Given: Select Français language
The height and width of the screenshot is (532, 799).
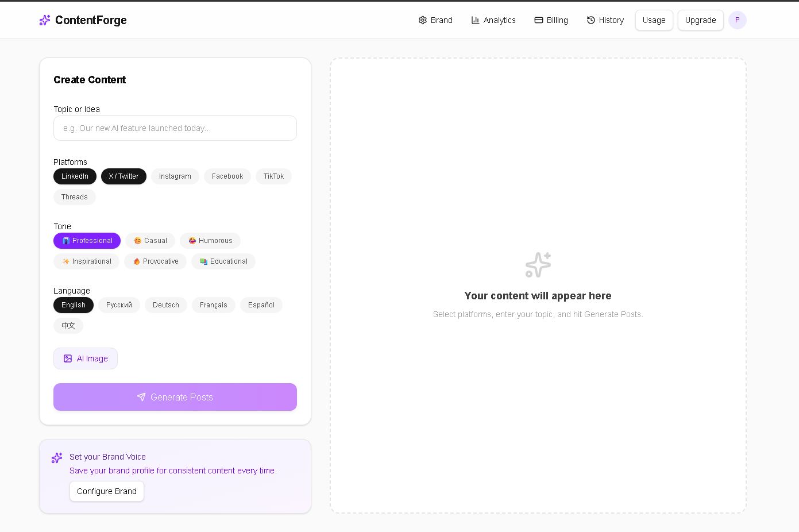Looking at the screenshot, I should 214,305.
